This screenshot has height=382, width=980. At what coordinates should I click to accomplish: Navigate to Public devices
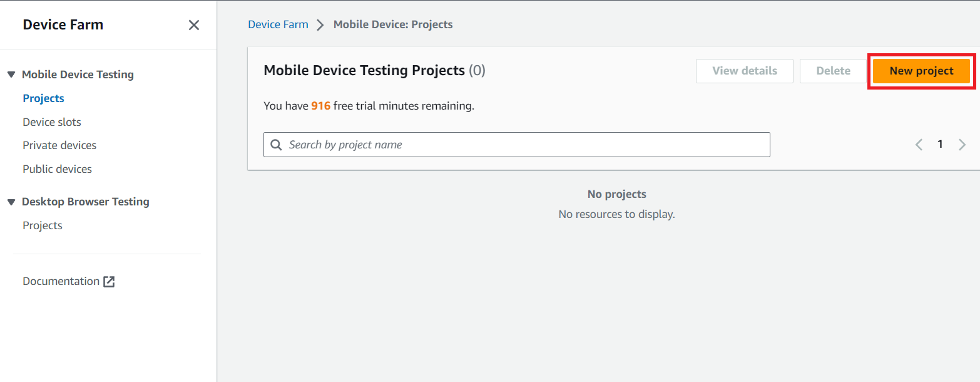[57, 169]
